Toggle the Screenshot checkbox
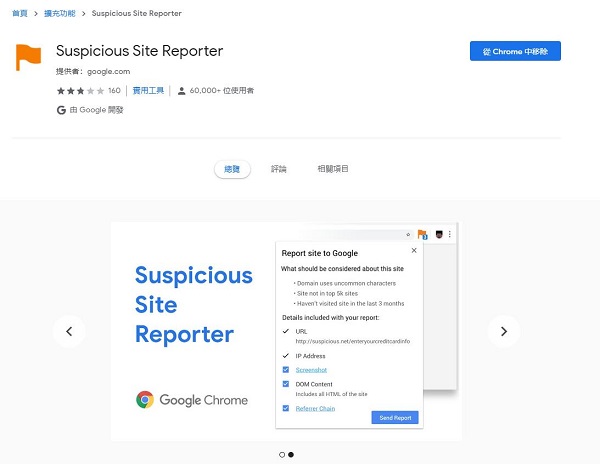 [x=286, y=370]
